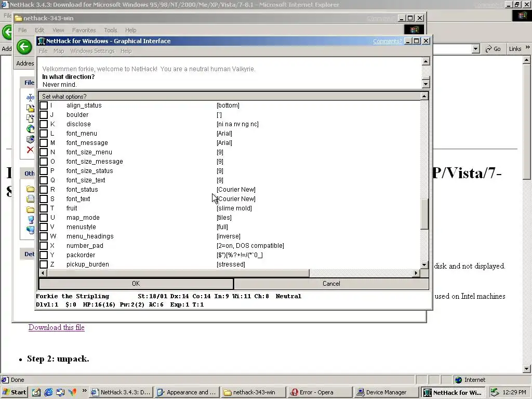Viewport: 532px width, 399px height.
Task: Click the Go arrow icon in IE
Action: pos(488,49)
